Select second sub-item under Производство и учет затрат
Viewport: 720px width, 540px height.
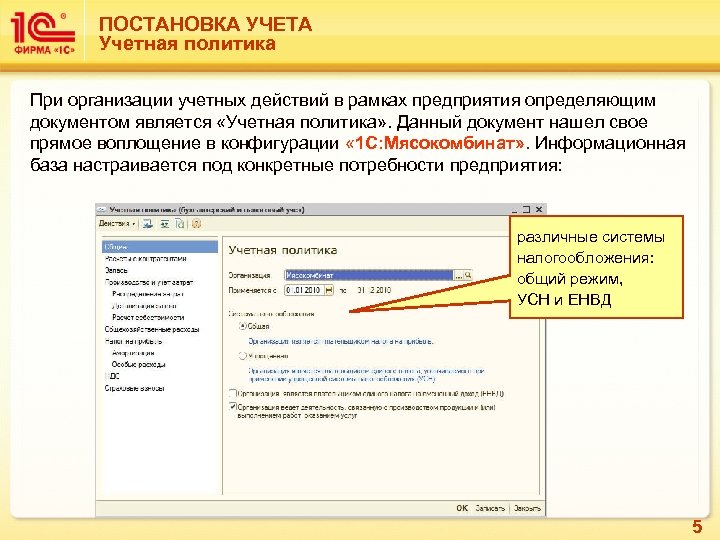click(144, 306)
